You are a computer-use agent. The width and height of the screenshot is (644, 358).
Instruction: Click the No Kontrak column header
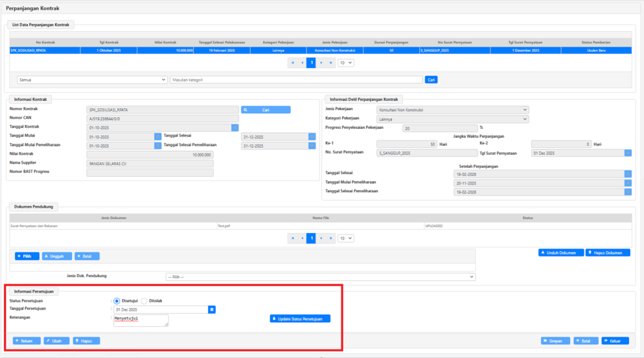[45, 42]
